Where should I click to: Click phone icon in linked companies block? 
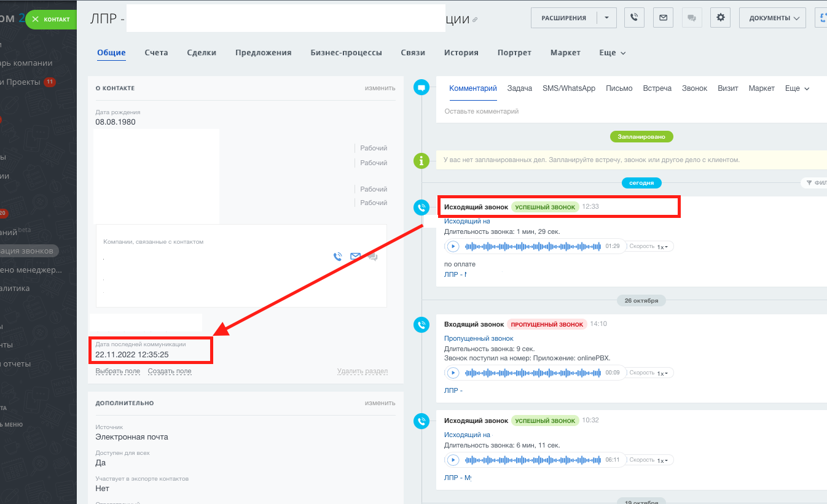337,257
